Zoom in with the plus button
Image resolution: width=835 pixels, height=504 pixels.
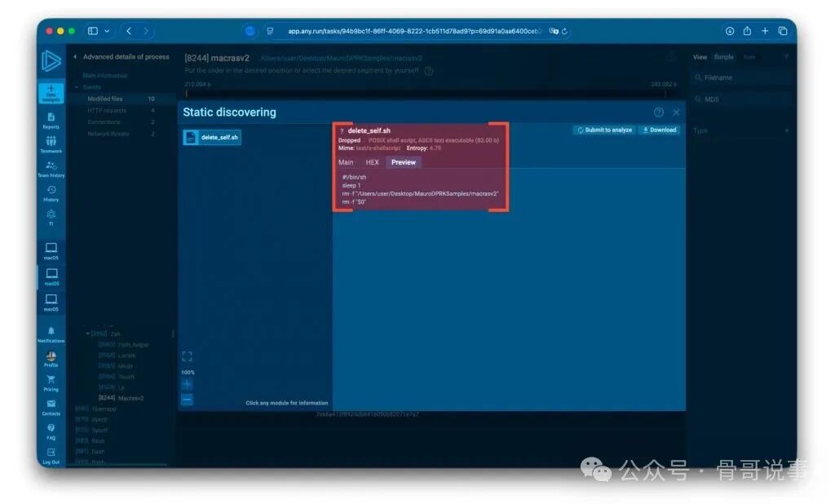tap(187, 384)
